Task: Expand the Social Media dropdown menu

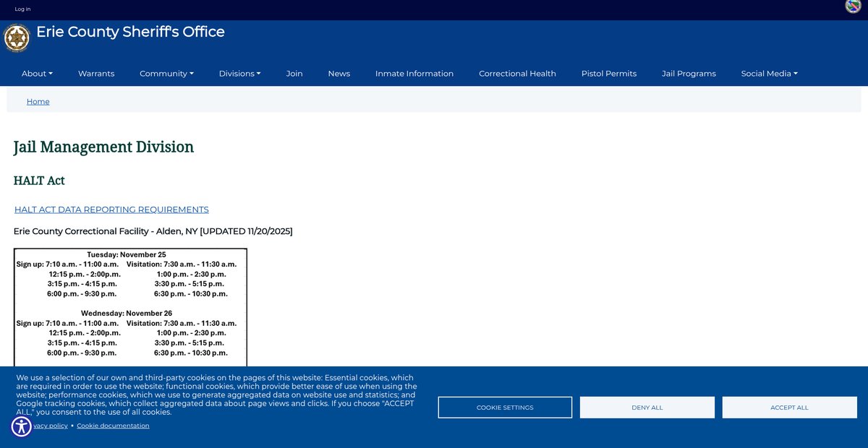Action: point(770,74)
